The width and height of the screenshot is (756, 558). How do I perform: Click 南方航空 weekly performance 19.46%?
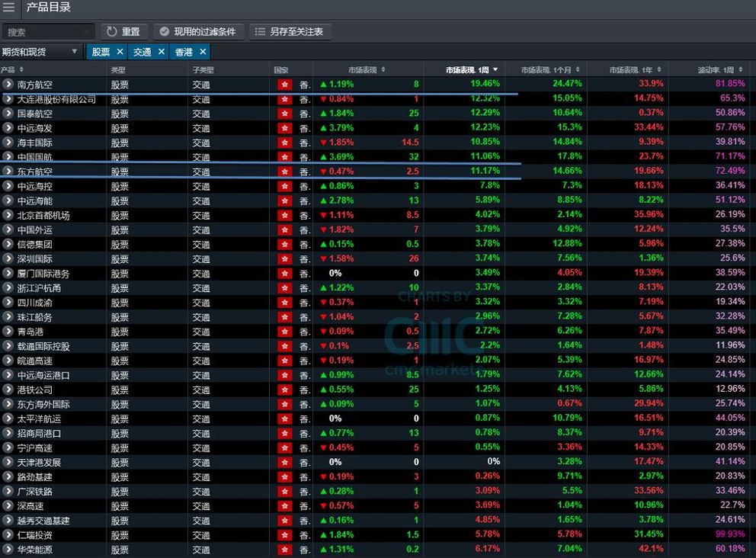[x=485, y=83]
